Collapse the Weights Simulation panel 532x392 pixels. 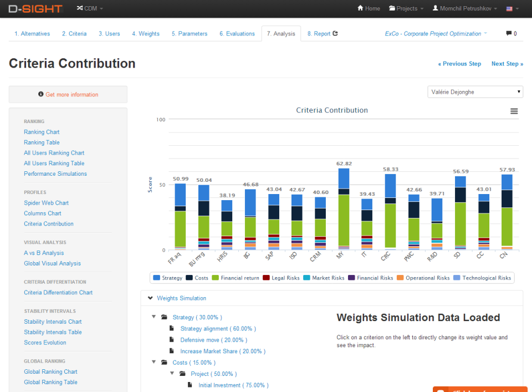tap(150, 297)
